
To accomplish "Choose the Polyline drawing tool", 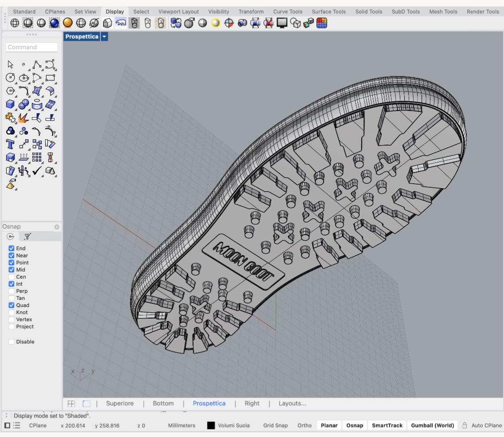I will (x=37, y=64).
